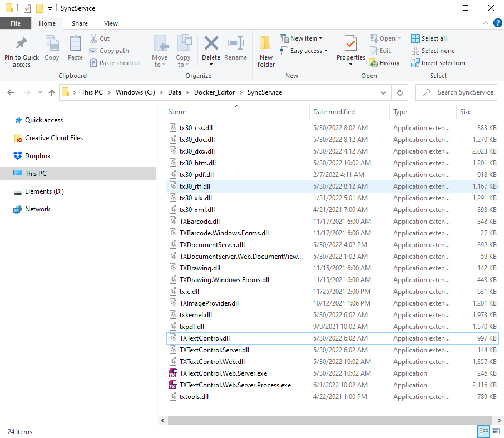The width and height of the screenshot is (504, 438).
Task: Select TXTextControl.Web.Server.Process.exe file icon
Action: [173, 385]
